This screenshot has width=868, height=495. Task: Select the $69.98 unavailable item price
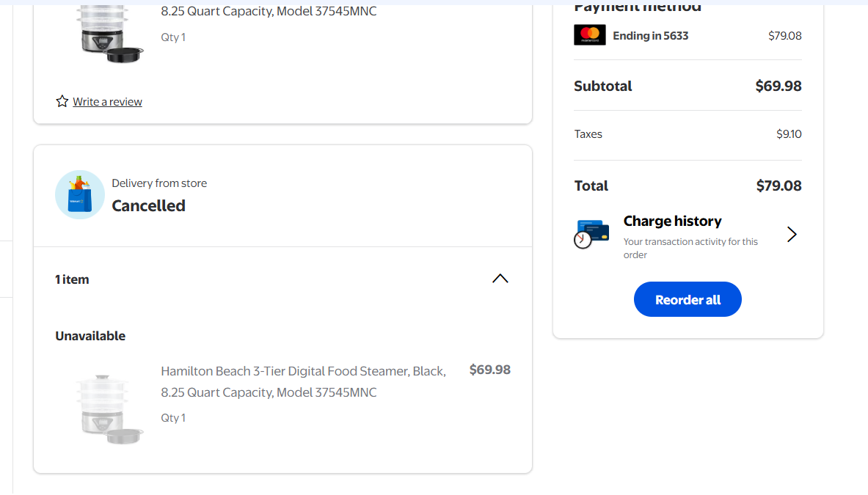[x=490, y=370]
